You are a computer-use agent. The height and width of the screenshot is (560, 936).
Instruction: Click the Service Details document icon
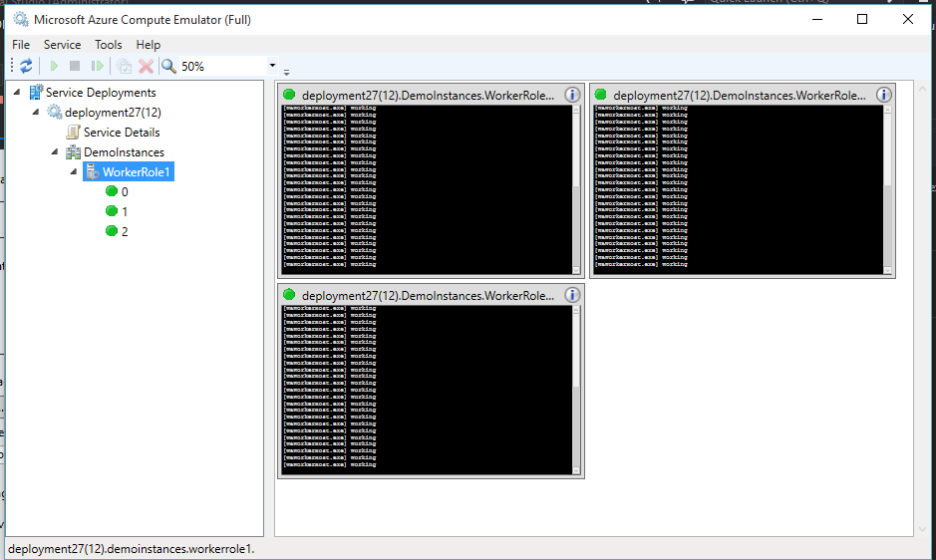point(74,132)
